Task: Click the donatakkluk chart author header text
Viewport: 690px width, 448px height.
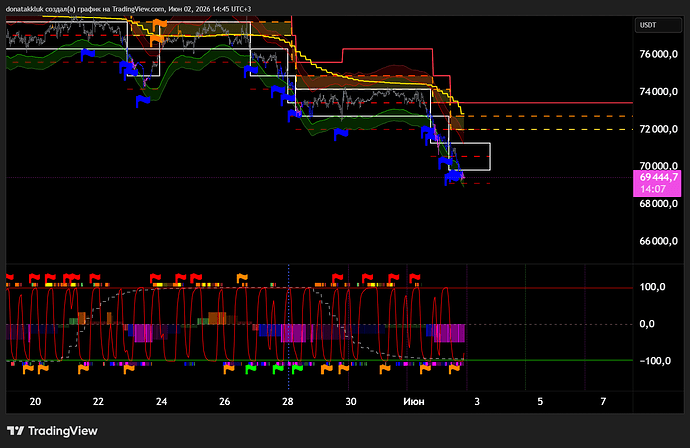Action: (x=128, y=9)
